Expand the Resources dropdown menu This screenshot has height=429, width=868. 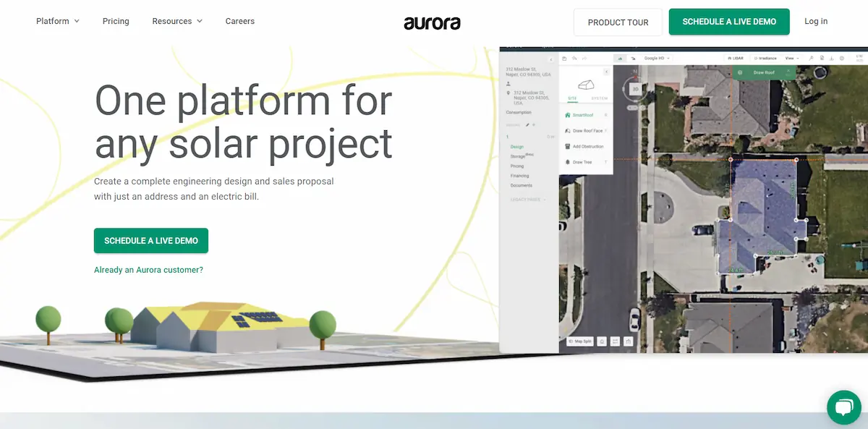click(177, 21)
